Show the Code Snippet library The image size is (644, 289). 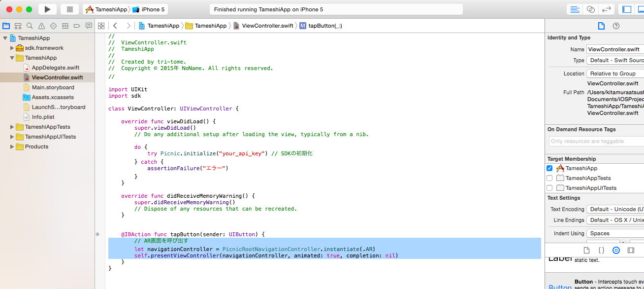[601, 250]
